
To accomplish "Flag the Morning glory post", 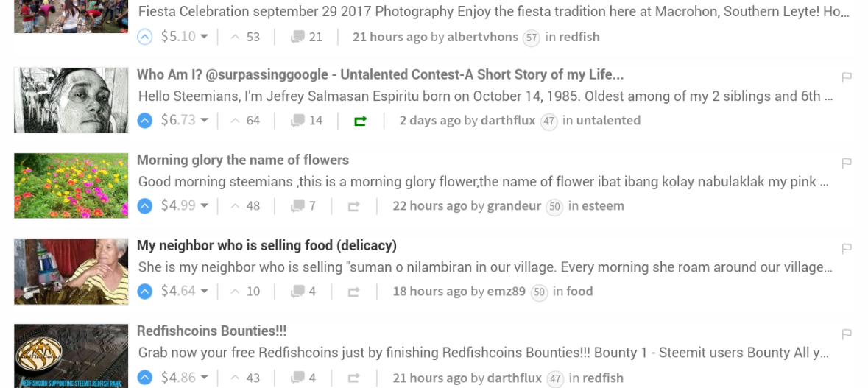I will [x=846, y=163].
